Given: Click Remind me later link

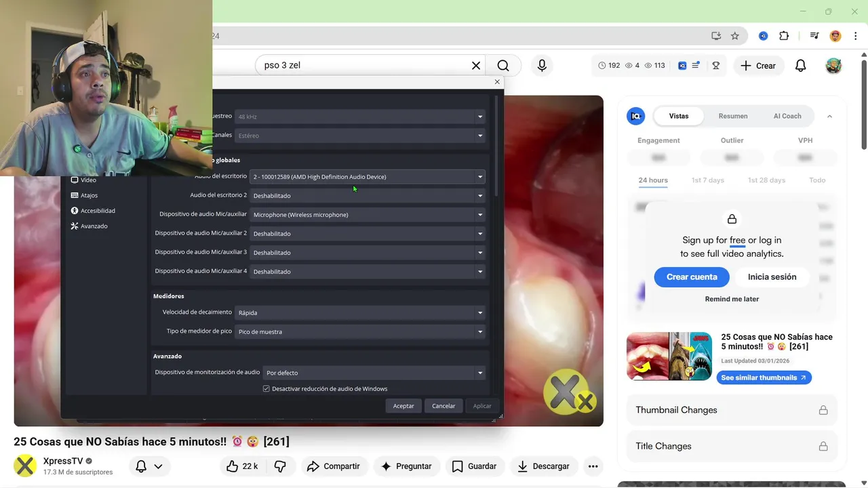Looking at the screenshot, I should click(732, 299).
